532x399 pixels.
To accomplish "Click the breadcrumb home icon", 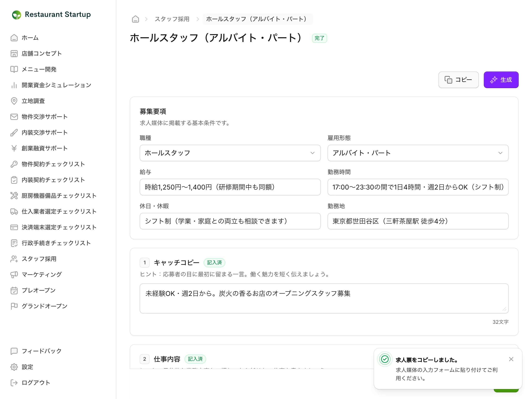I will (135, 19).
